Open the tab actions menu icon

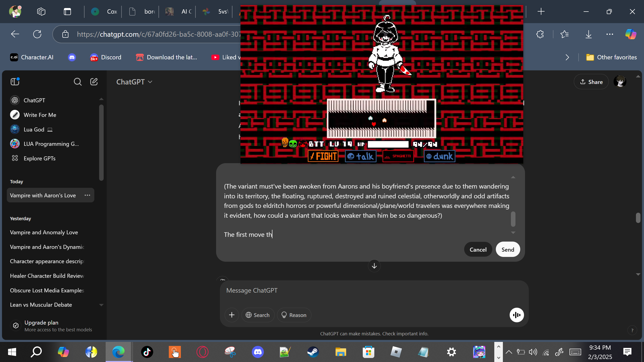pos(67,12)
